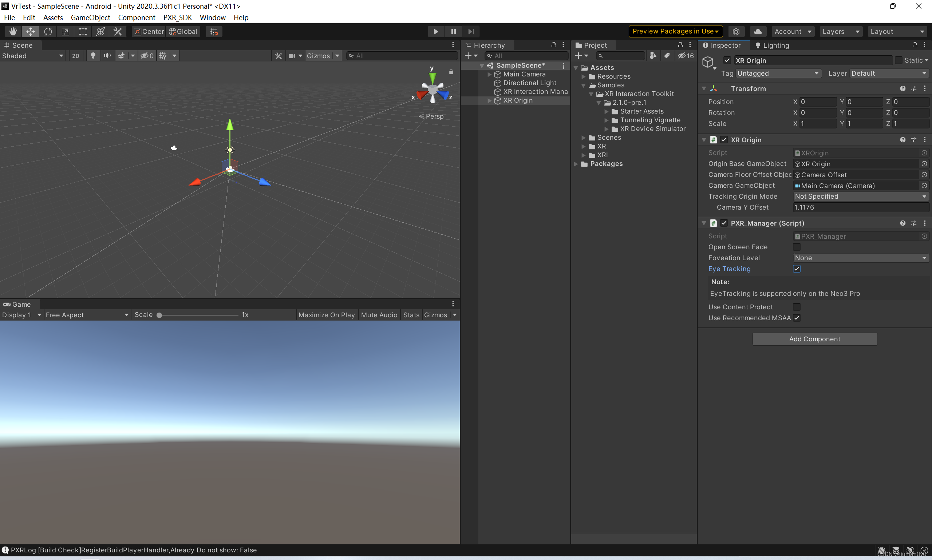Toggle the Gizmos visibility in scene view
This screenshot has height=560, width=932.
pyautogui.click(x=318, y=55)
